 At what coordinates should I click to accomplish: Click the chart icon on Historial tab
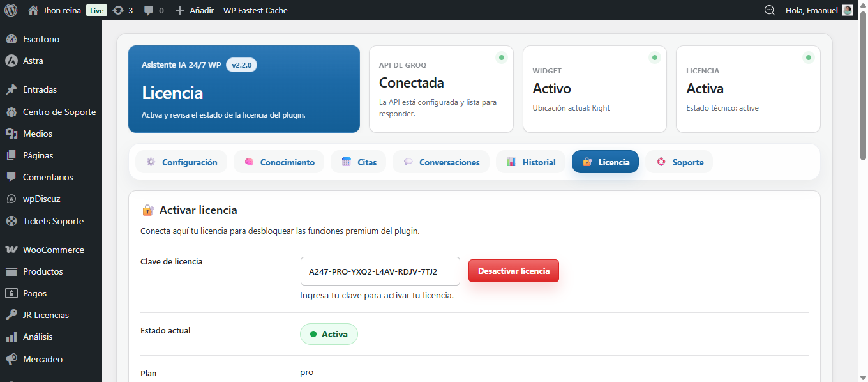[511, 162]
